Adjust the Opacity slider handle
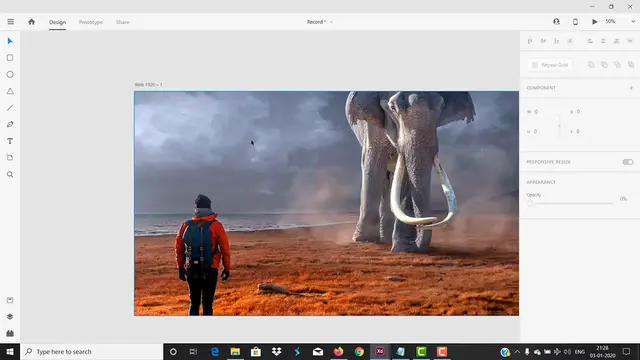Image resolution: width=640 pixels, height=360 pixels. 530,203
